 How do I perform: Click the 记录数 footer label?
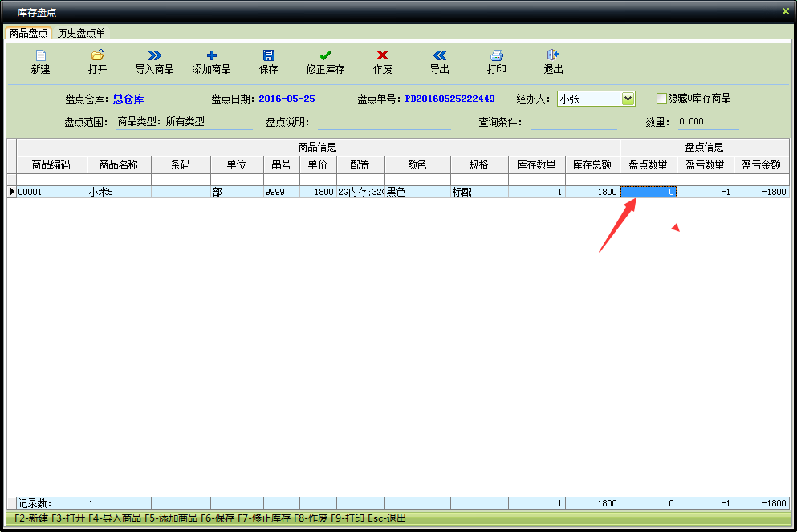[35, 503]
